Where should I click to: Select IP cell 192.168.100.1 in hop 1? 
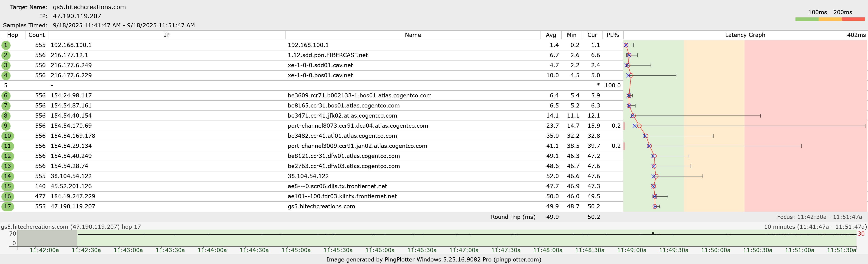tap(71, 45)
